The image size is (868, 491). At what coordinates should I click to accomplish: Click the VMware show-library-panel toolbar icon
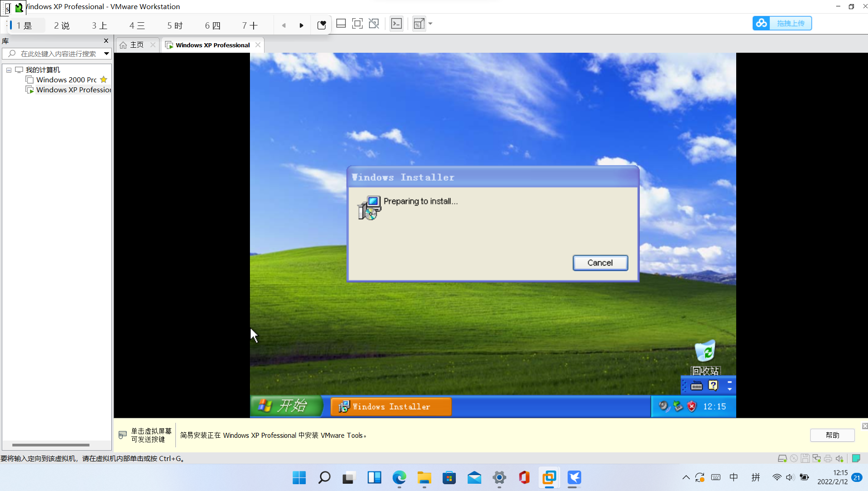coord(341,24)
